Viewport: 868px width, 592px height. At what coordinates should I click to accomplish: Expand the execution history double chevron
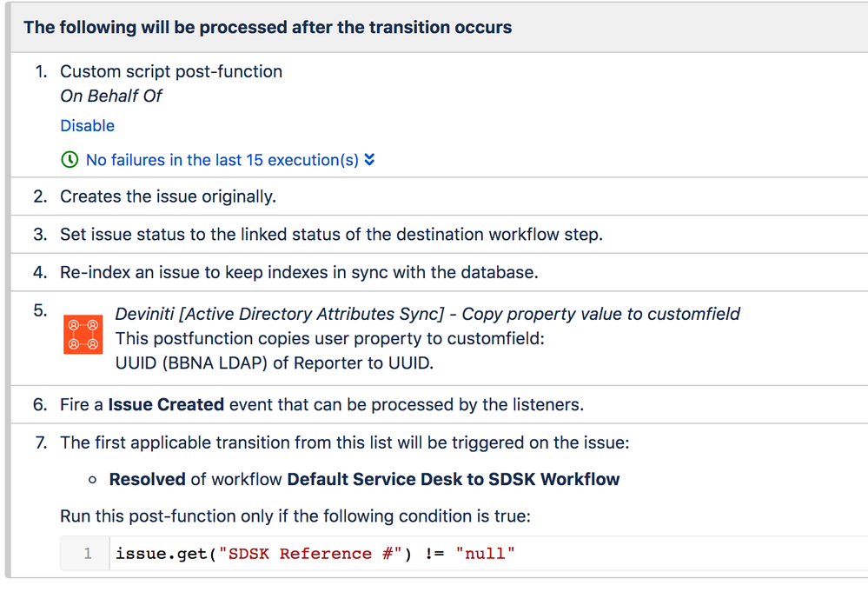click(x=370, y=159)
